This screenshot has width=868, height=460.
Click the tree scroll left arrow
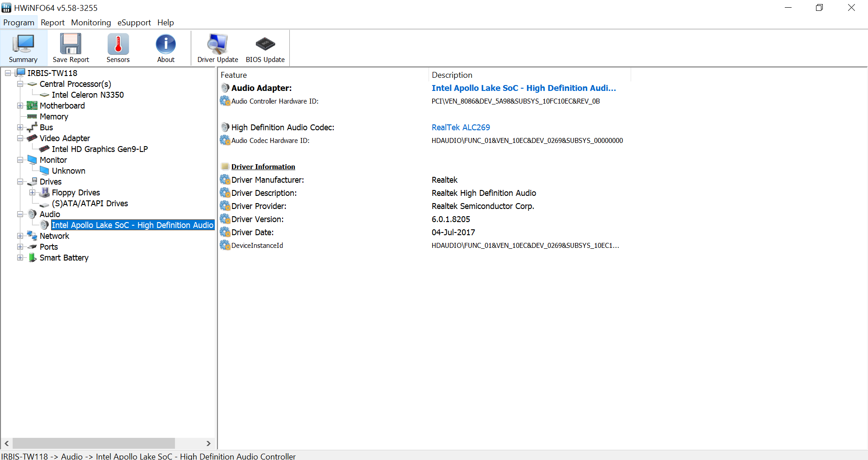click(7, 443)
